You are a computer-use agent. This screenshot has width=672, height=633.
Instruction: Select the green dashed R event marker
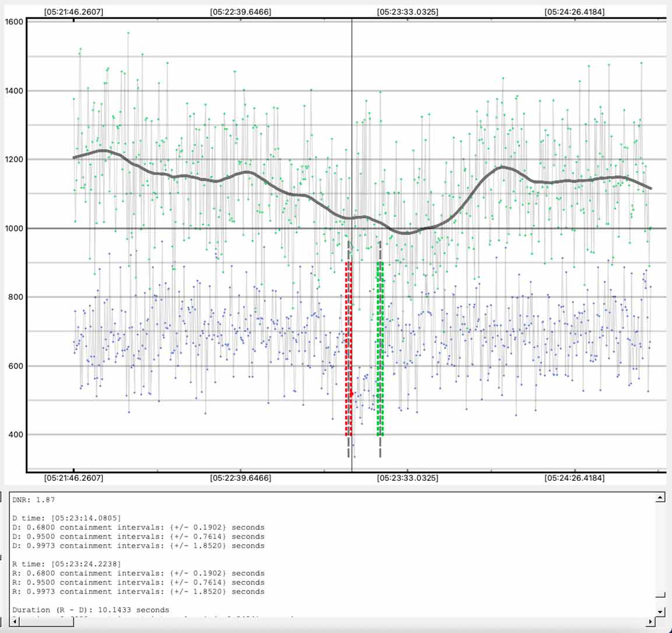tap(380, 348)
